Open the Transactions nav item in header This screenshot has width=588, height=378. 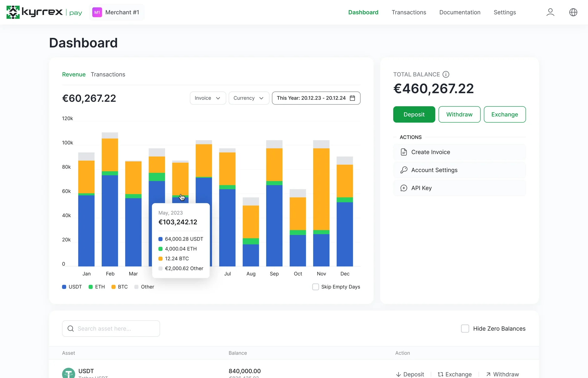pyautogui.click(x=409, y=12)
